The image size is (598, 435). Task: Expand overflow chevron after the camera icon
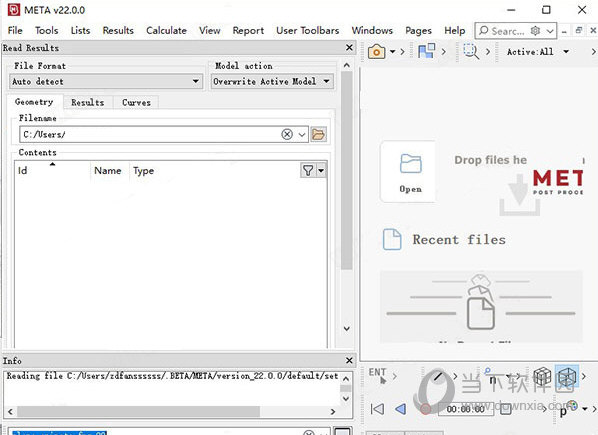[x=402, y=51]
